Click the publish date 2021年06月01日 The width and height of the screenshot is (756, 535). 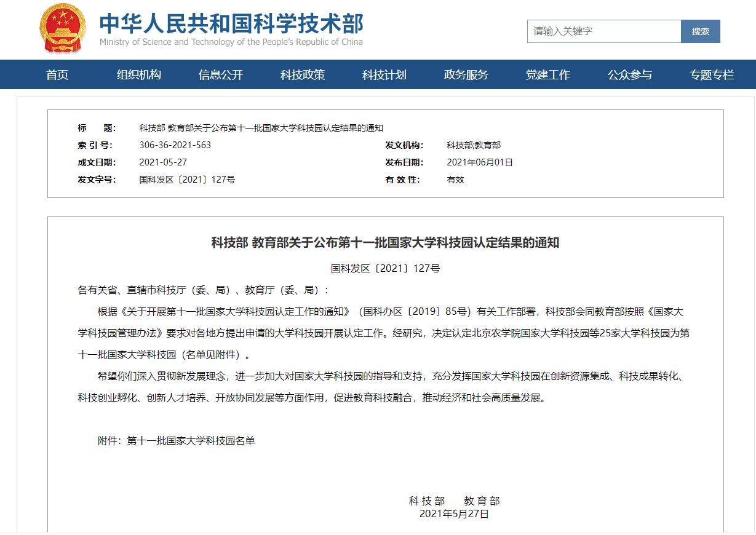pos(480,162)
